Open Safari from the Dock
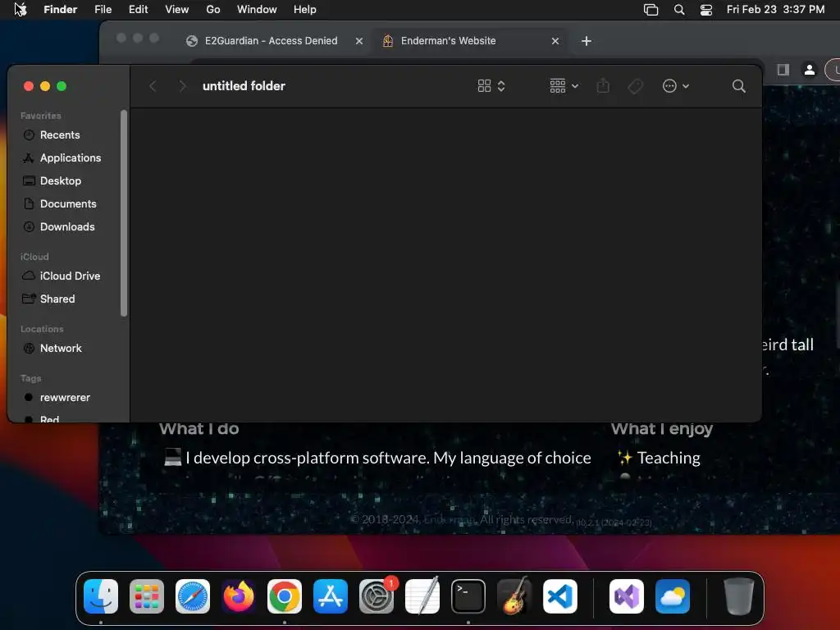The height and width of the screenshot is (630, 840). [192, 596]
